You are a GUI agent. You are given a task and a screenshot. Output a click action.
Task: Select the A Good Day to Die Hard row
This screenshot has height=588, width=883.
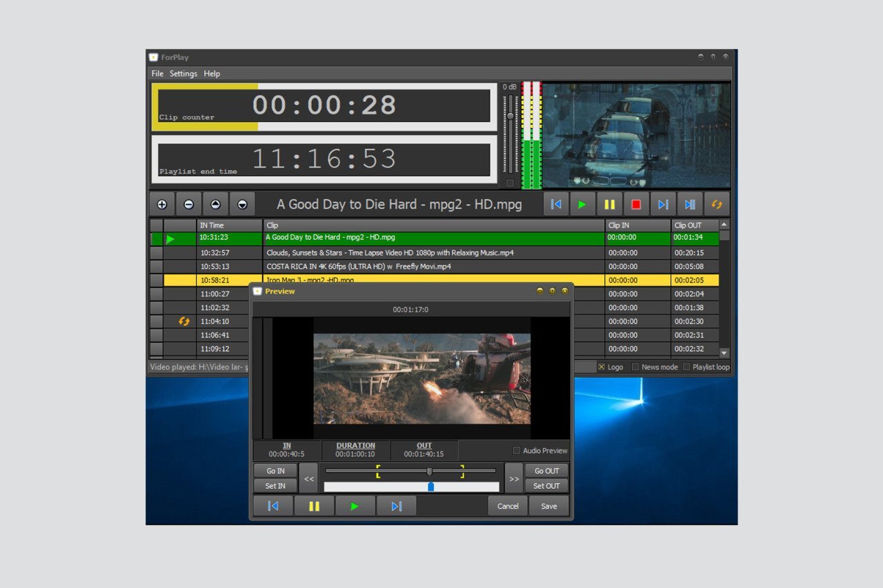click(435, 239)
